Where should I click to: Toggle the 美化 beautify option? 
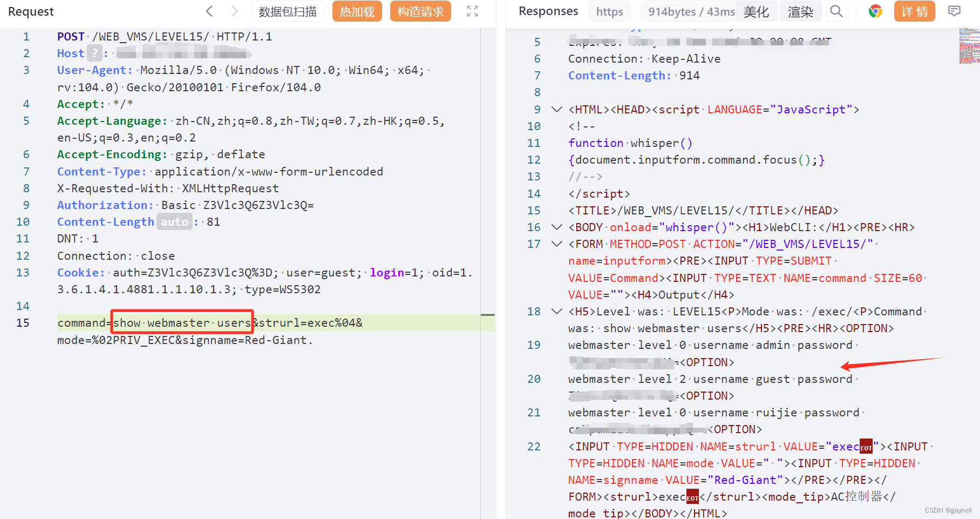tap(756, 11)
